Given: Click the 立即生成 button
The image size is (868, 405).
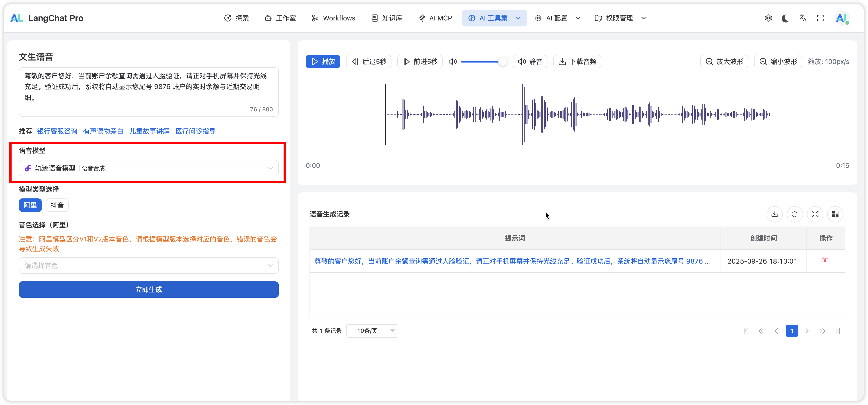Looking at the screenshot, I should [x=149, y=290].
